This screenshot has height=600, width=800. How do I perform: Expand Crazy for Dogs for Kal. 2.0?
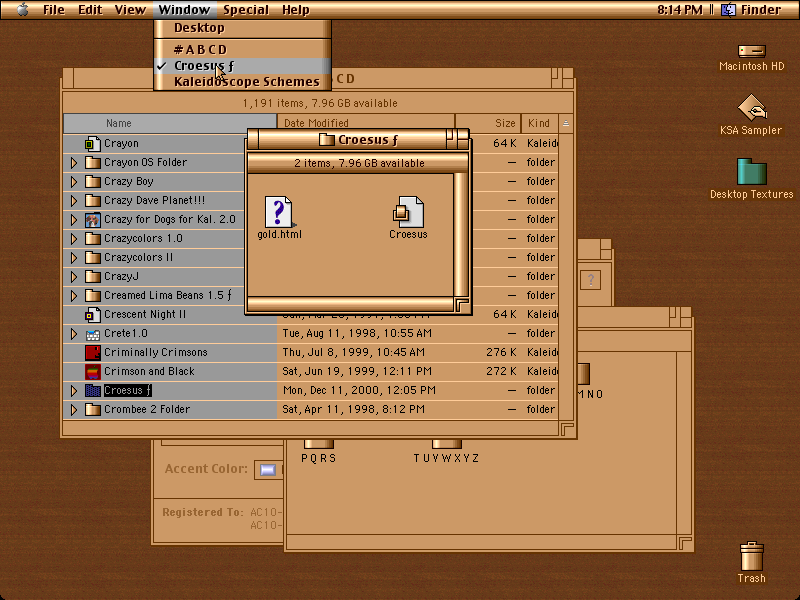click(74, 220)
